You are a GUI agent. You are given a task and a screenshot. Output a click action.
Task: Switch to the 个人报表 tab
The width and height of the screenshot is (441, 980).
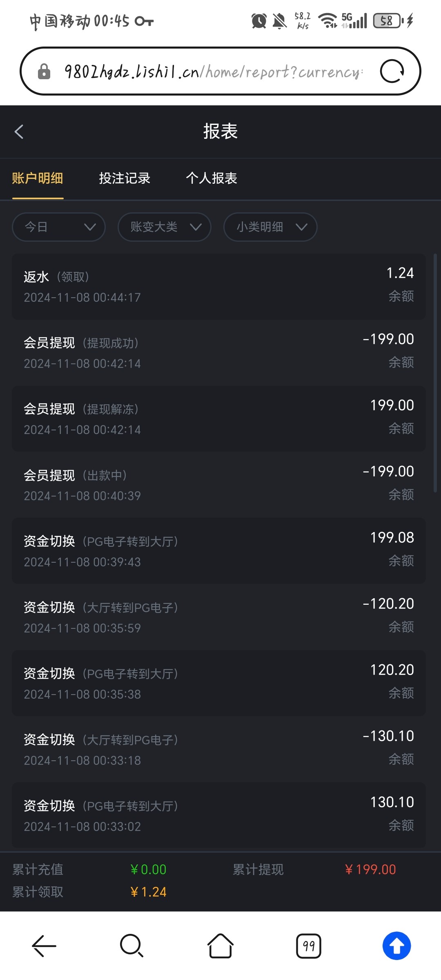(212, 178)
